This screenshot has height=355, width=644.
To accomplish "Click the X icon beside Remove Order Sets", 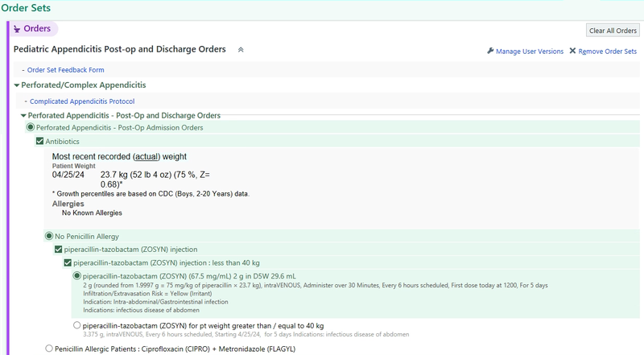I will pyautogui.click(x=572, y=52).
